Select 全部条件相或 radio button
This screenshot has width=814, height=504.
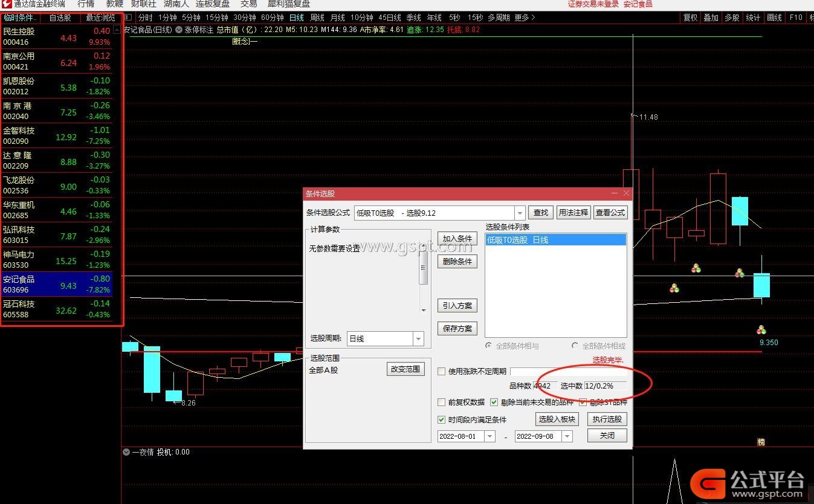575,346
